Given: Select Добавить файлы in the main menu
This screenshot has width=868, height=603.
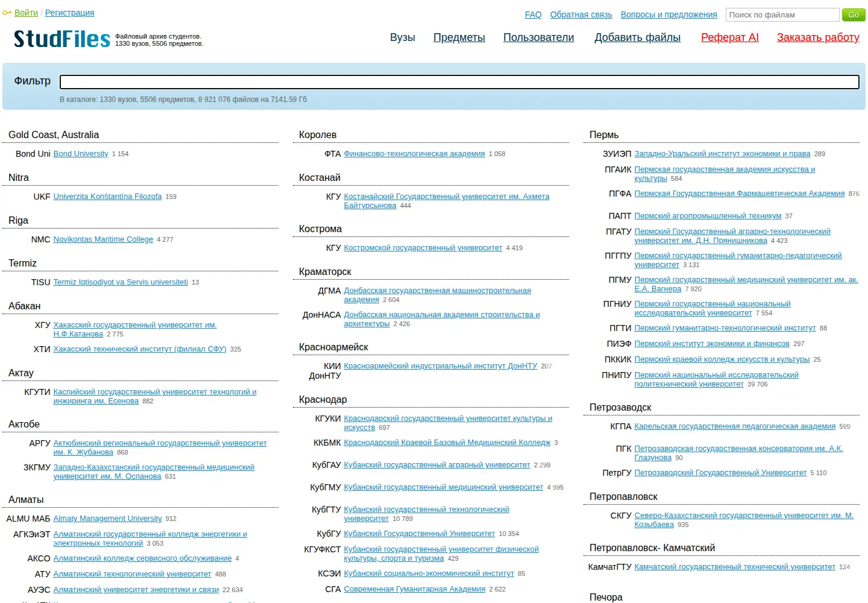Looking at the screenshot, I should [638, 37].
